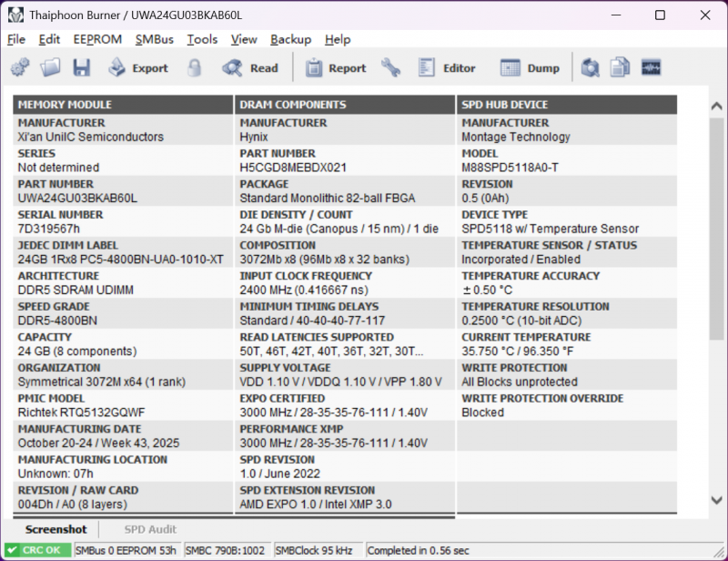Click the camera screenshot capture icon
This screenshot has height=561, width=728.
(591, 67)
